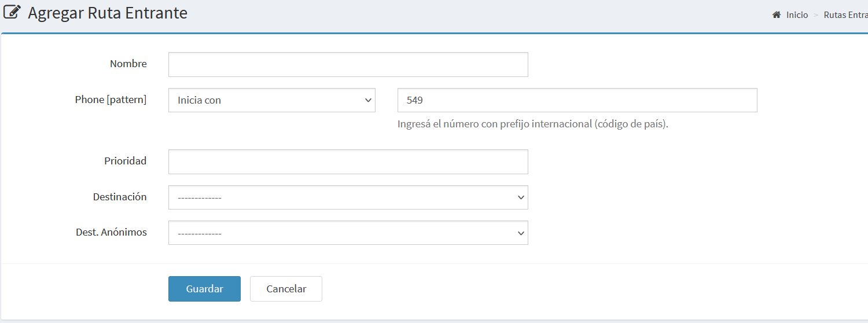Click the phone pattern field containing 549
Screen dimensions: 868x323
[x=578, y=100]
